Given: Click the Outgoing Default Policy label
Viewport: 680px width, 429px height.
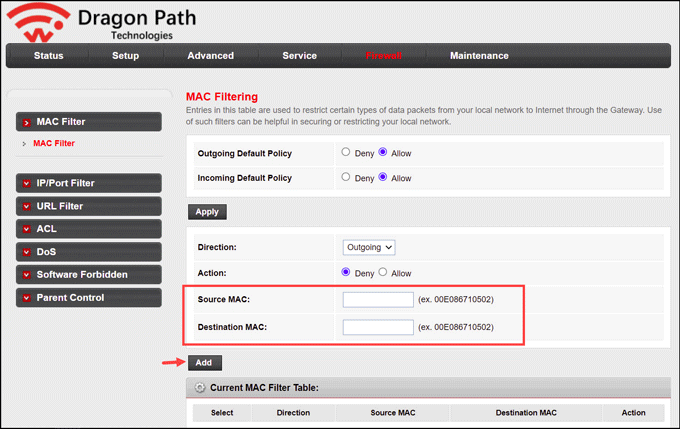Looking at the screenshot, I should pos(245,153).
